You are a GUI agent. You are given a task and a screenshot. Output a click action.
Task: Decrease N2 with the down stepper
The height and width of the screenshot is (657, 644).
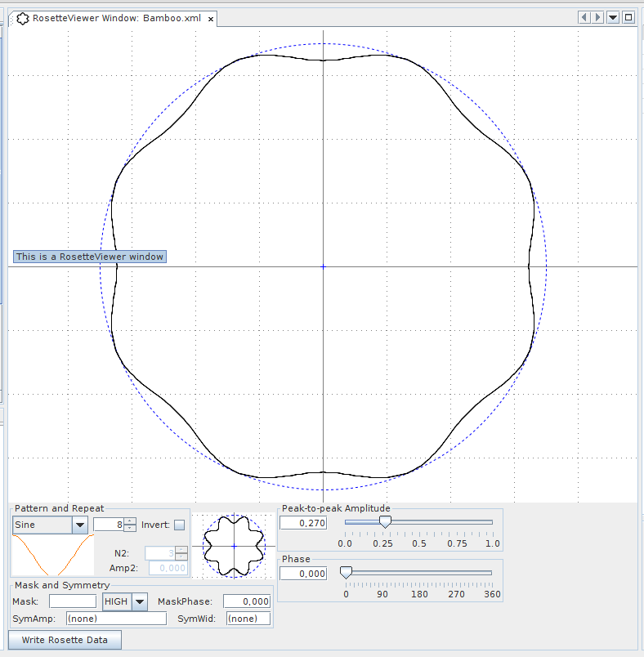coord(181,556)
